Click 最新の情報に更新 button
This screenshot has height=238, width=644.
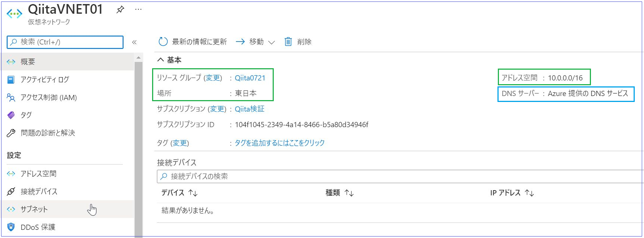point(193,42)
